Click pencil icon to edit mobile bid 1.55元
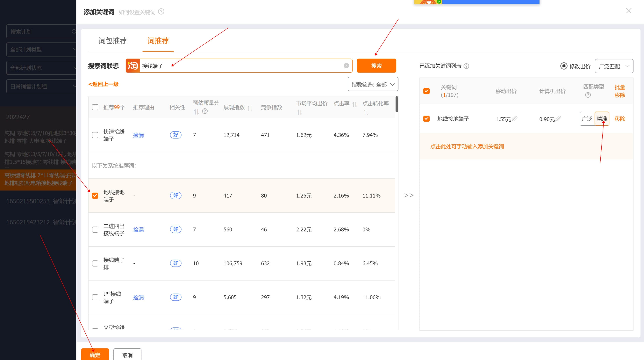This screenshot has width=644, height=360. [514, 118]
